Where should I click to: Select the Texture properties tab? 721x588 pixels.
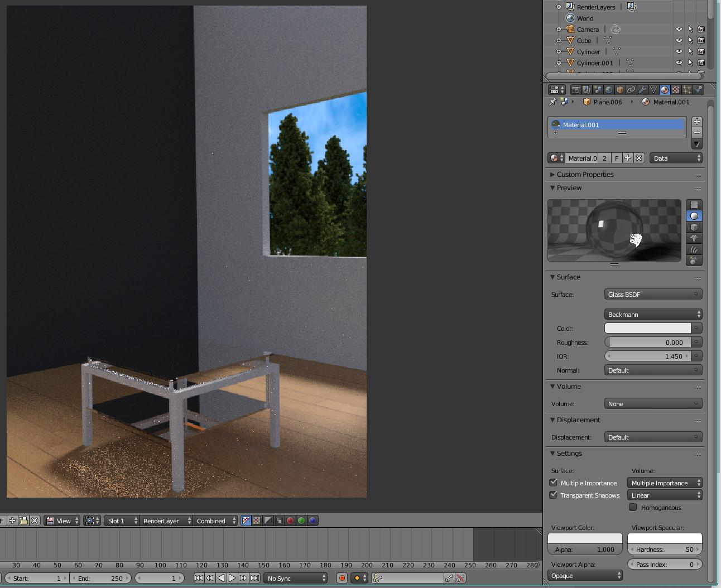point(675,90)
